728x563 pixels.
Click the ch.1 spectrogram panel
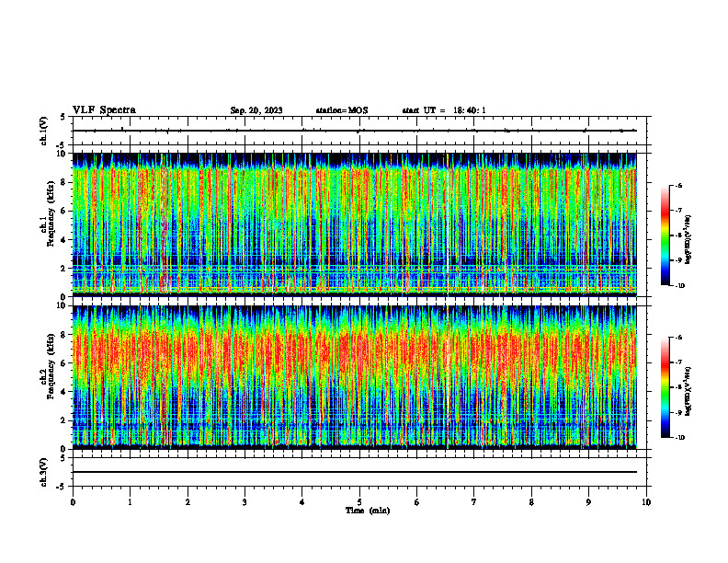(x=354, y=224)
